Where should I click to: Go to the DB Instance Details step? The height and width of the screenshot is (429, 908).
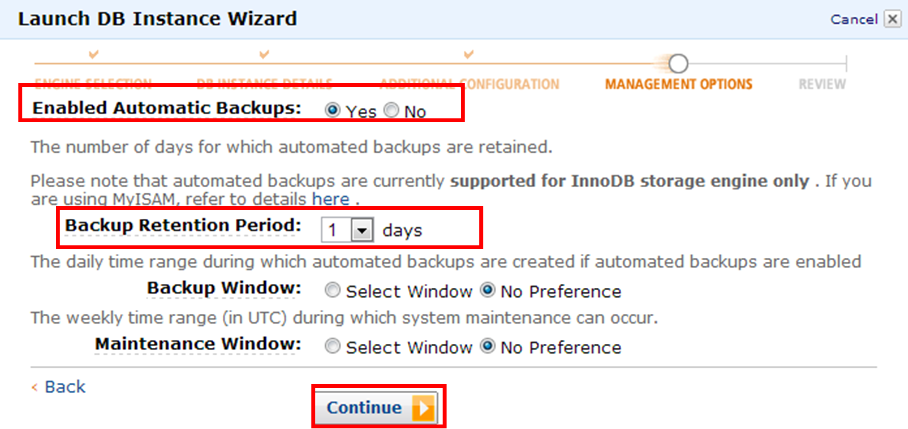point(265,84)
